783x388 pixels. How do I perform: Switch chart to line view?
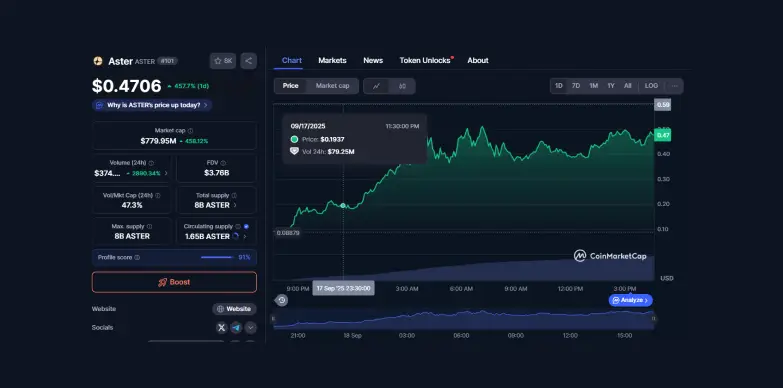point(377,86)
